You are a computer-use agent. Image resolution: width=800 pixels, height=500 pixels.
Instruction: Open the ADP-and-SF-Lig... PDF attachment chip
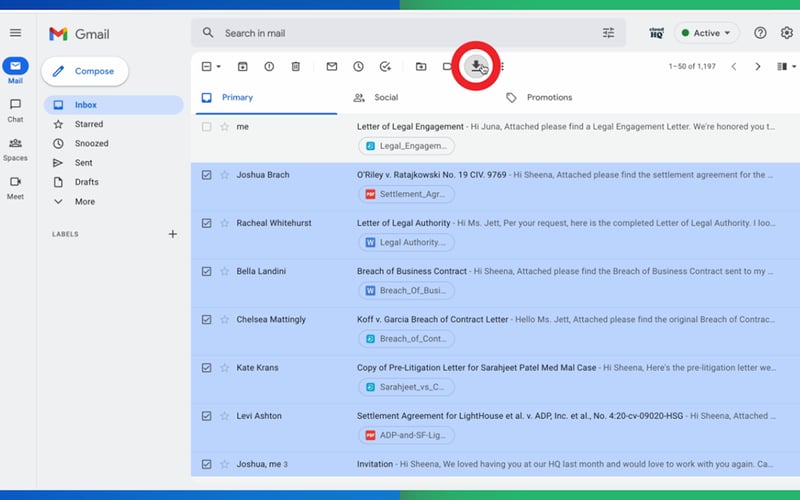tap(406, 435)
